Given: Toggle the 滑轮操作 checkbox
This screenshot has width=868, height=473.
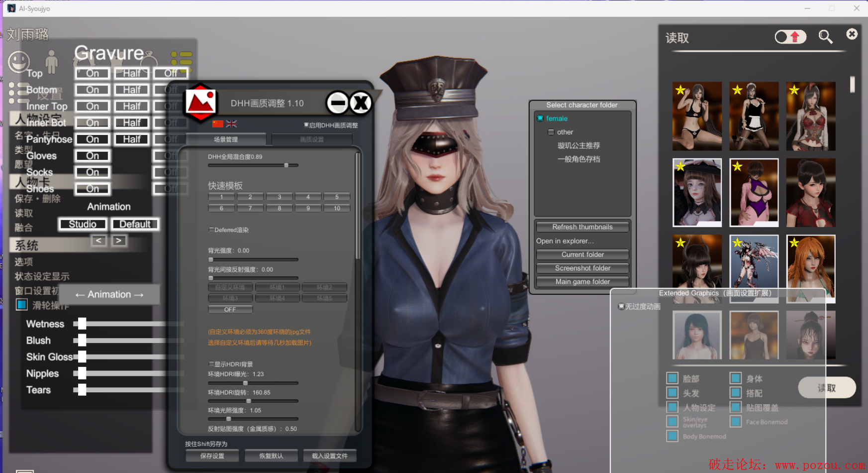Looking at the screenshot, I should (22, 305).
